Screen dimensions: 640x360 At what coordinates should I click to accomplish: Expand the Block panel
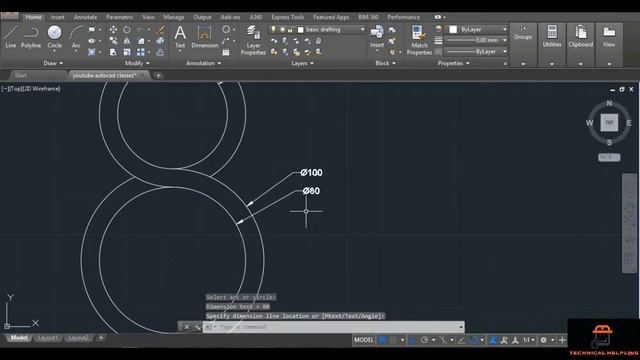[385, 63]
